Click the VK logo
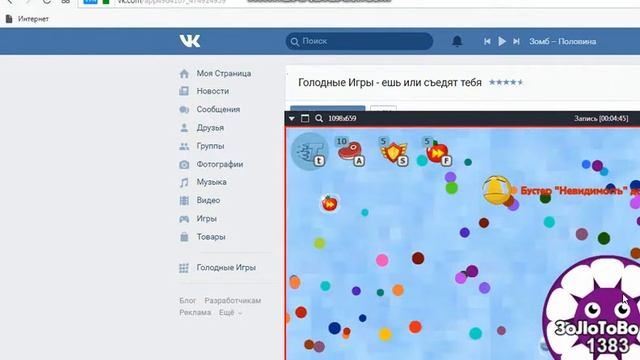 [190, 41]
